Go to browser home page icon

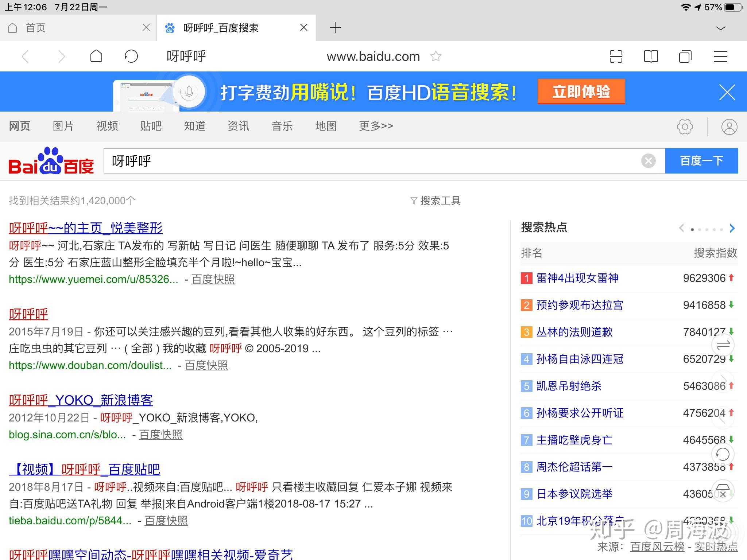pos(96,56)
